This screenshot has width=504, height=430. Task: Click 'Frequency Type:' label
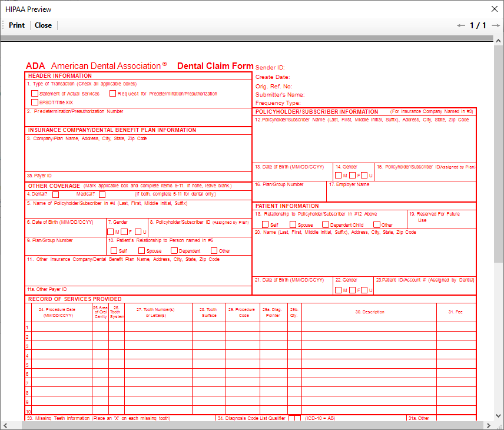point(278,103)
